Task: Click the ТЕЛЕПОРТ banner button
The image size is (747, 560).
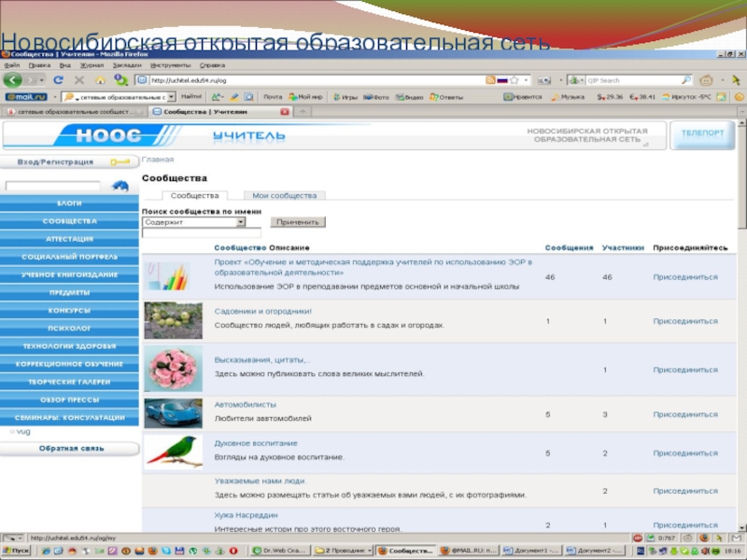Action: (x=701, y=134)
